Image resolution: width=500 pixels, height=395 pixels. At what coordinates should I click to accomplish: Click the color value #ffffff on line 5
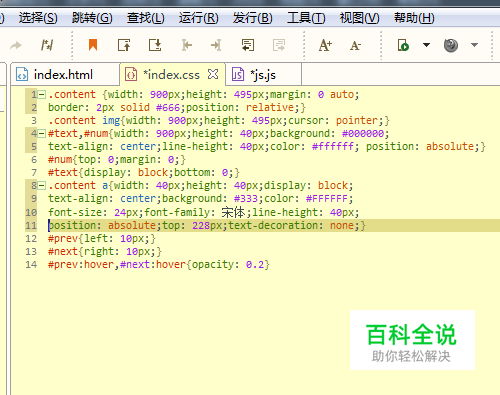click(333, 146)
